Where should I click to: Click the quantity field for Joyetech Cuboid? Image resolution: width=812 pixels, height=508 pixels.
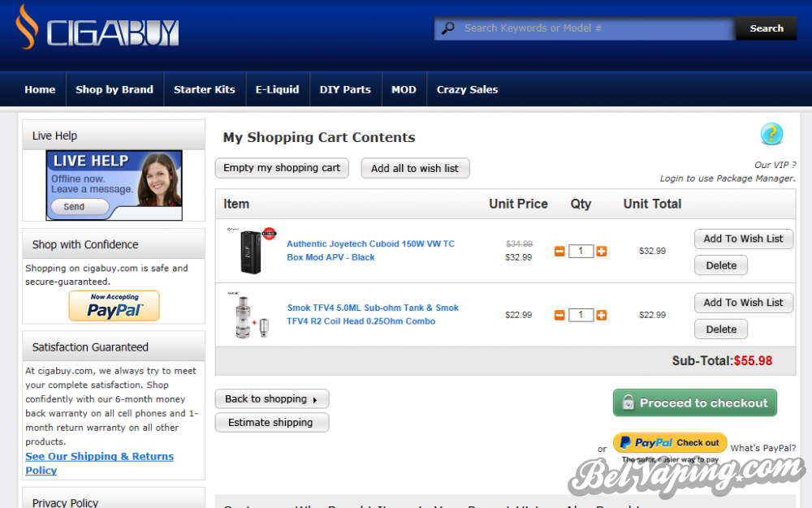[581, 252]
